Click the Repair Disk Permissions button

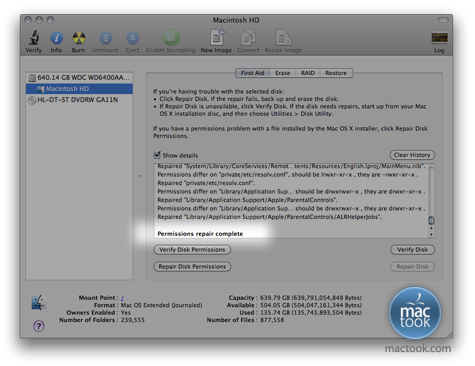(192, 267)
